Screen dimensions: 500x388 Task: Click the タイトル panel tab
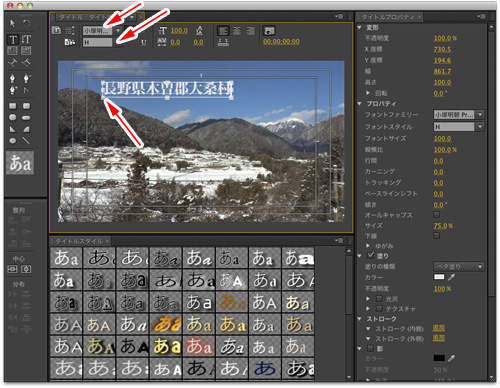click(x=82, y=17)
